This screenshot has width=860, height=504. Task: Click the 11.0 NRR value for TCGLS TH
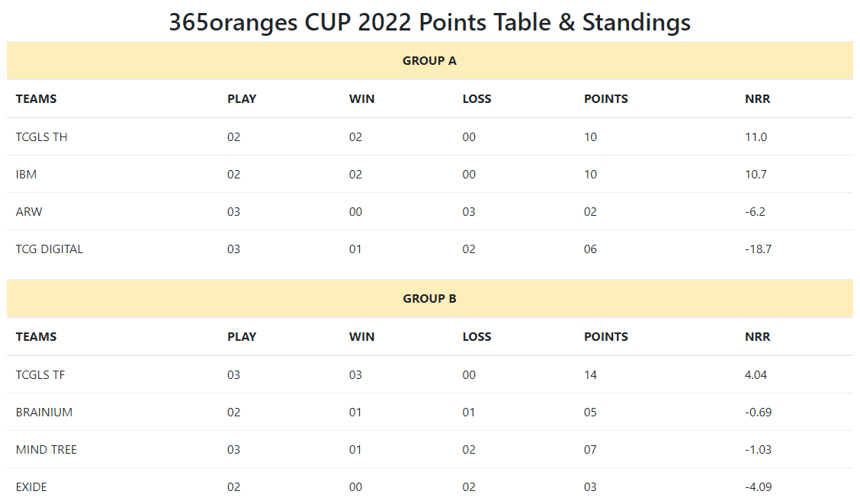point(756,137)
